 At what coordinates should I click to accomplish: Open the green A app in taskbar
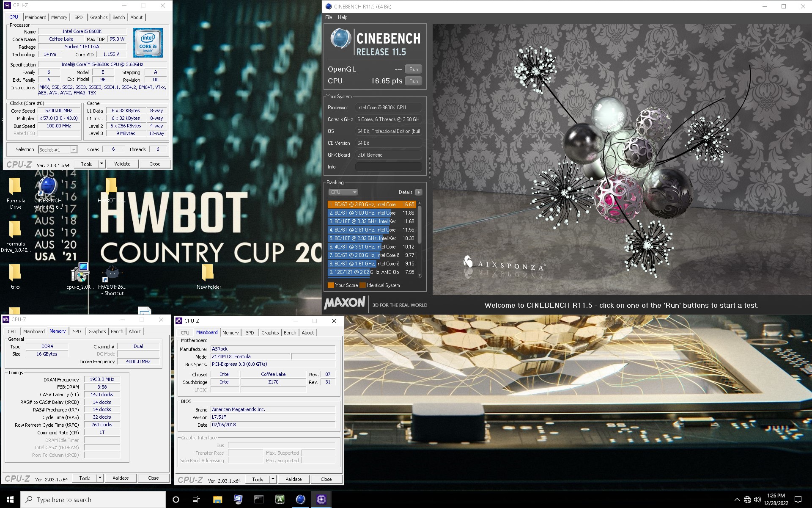pos(280,500)
